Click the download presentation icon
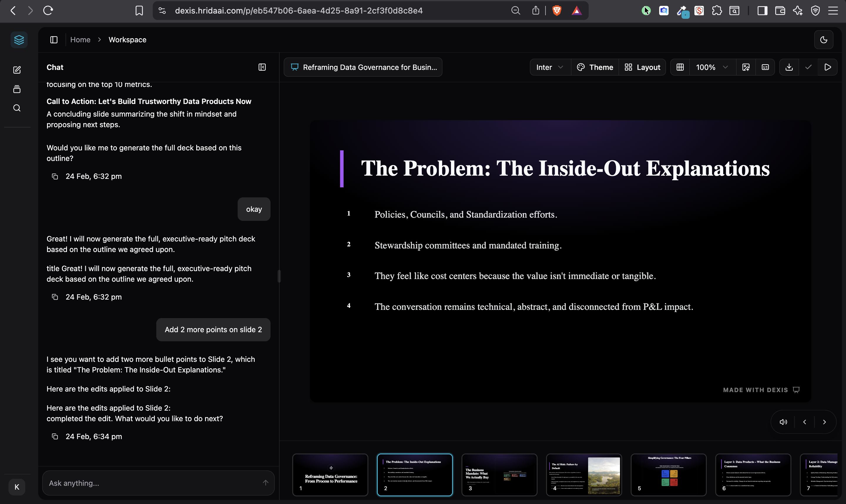The height and width of the screenshot is (504, 846). click(789, 67)
